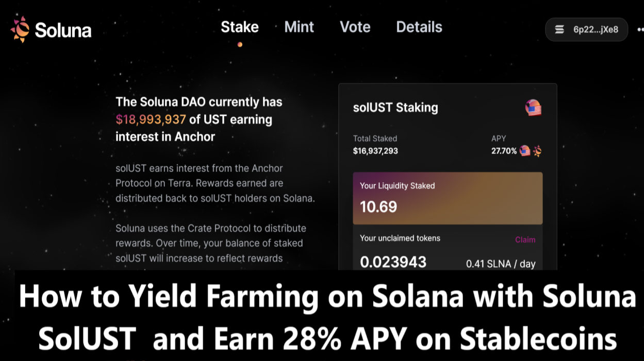Screen dimensions: 644x361
Task: Click the astronaut helmet icon on solUST Staking card
Action: (x=533, y=108)
